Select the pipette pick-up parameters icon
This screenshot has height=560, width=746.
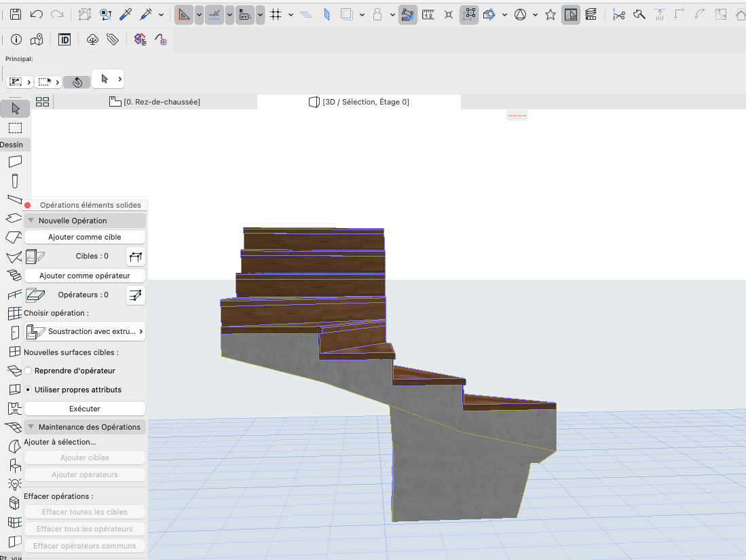pos(126,14)
